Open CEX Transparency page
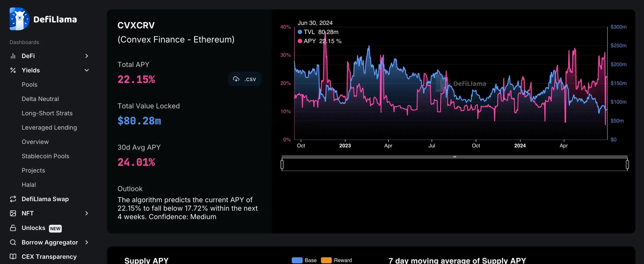 click(49, 256)
